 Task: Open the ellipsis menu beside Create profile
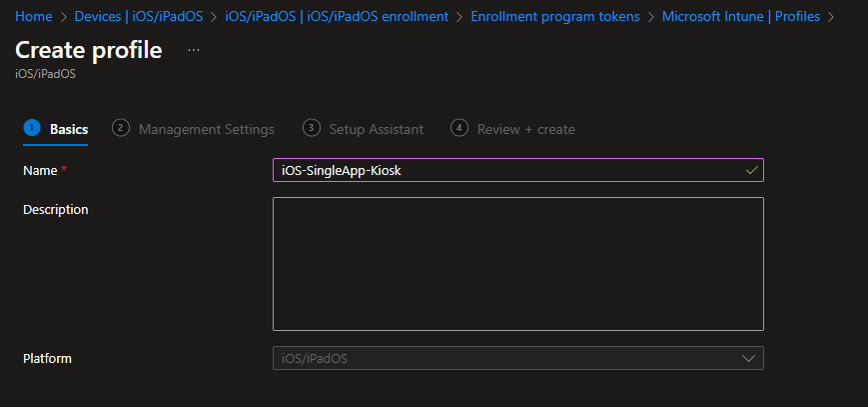(194, 50)
